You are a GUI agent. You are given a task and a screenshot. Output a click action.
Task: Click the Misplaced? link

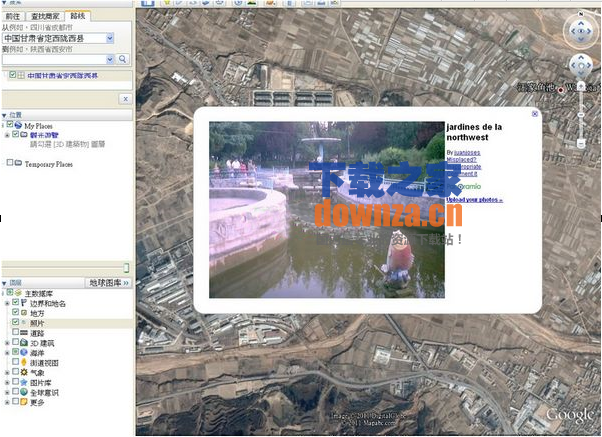tap(461, 159)
